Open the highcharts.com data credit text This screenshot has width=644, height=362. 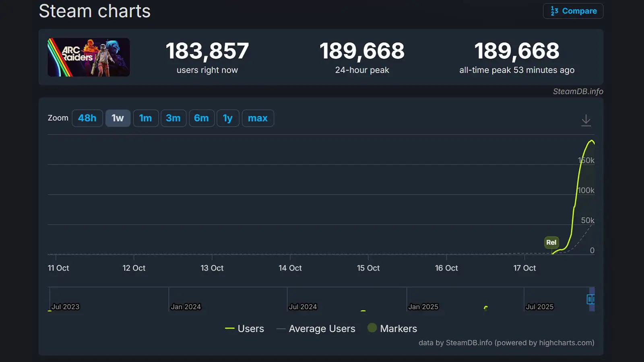tap(506, 343)
